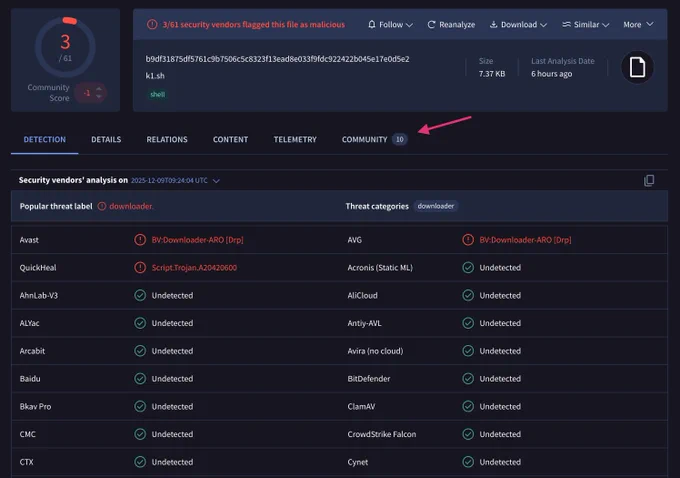This screenshot has width=680, height=478.
Task: Switch to the DETAILS tab
Action: [x=106, y=140]
